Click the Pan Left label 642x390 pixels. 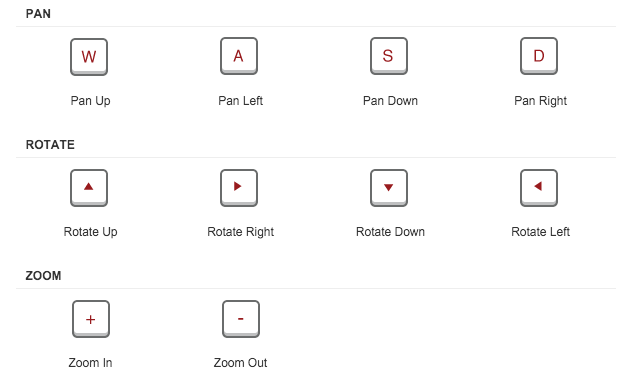click(240, 101)
